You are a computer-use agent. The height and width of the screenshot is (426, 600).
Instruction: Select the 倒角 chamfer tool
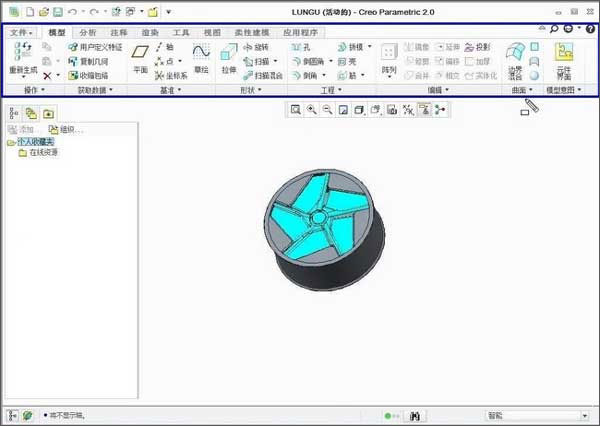point(305,75)
